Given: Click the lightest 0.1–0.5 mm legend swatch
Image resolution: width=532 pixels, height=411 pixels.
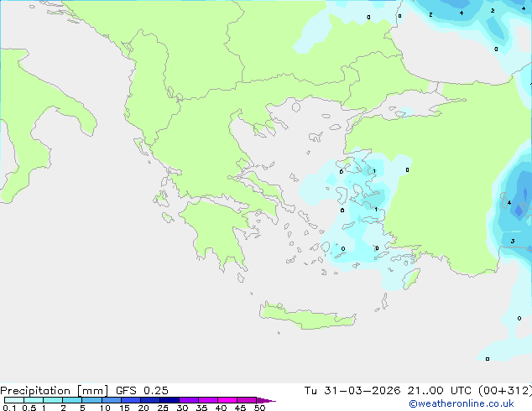Looking at the screenshot, I should click(x=14, y=400).
